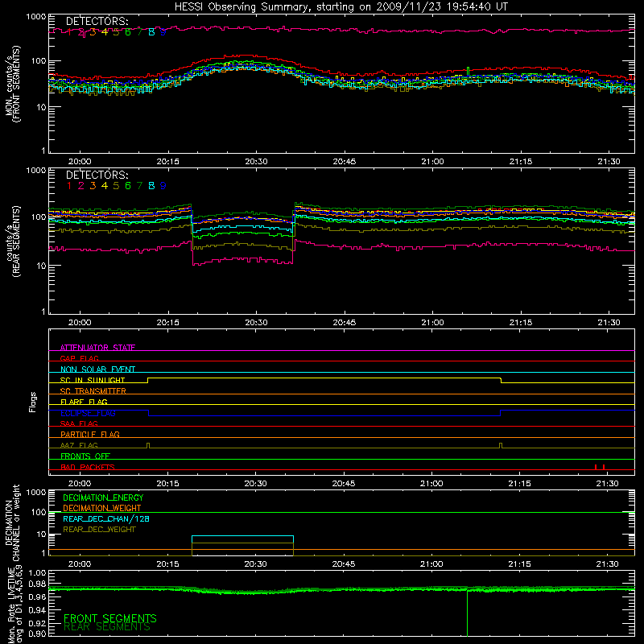The image size is (644, 644).
Task: Click the 20:30 tick label under the decimation plot
Action: 255,564
